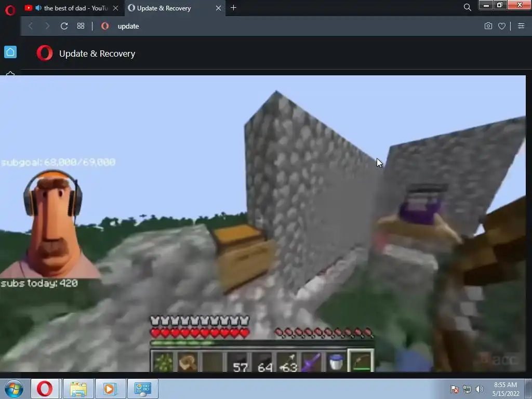
Task: Open the tab search magnifier icon
Action: (467, 7)
